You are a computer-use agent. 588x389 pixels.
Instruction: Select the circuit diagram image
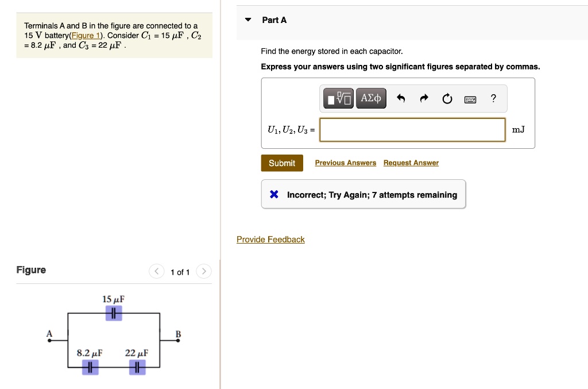tap(114, 339)
